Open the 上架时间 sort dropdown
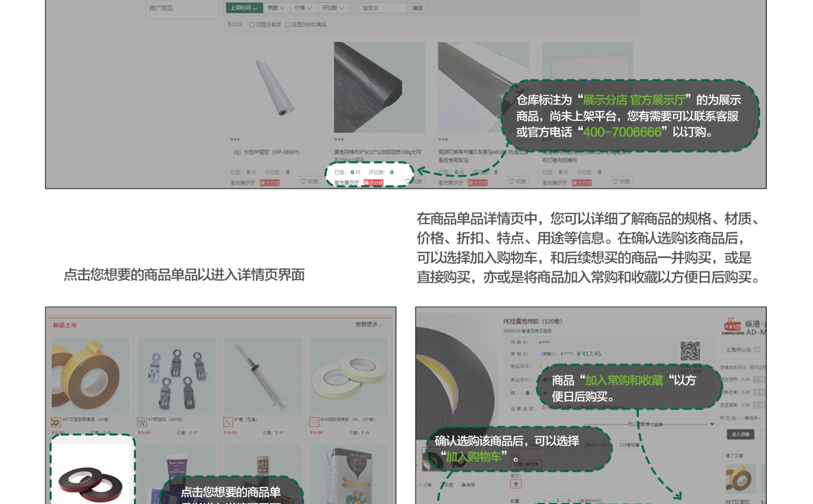 click(244, 8)
